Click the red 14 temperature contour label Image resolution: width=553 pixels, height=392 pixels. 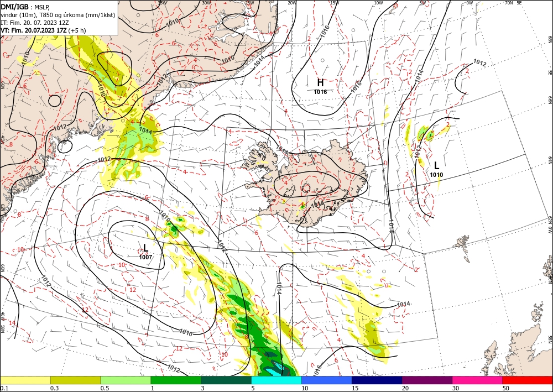(12, 323)
